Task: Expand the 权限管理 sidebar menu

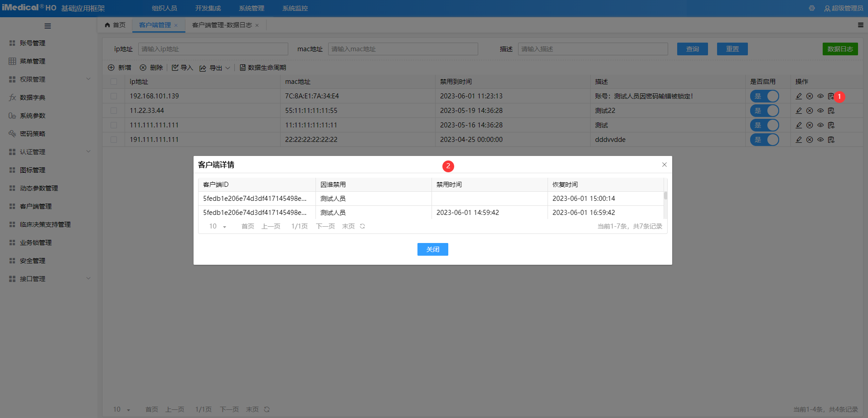Action: point(49,79)
